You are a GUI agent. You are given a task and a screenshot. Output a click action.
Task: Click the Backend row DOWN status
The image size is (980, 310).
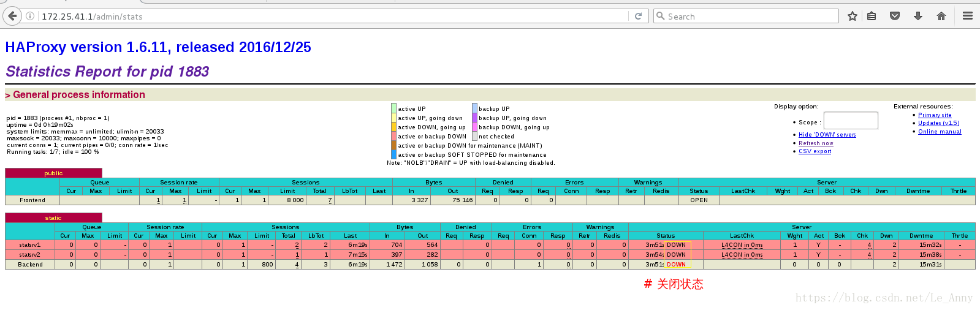(x=676, y=265)
